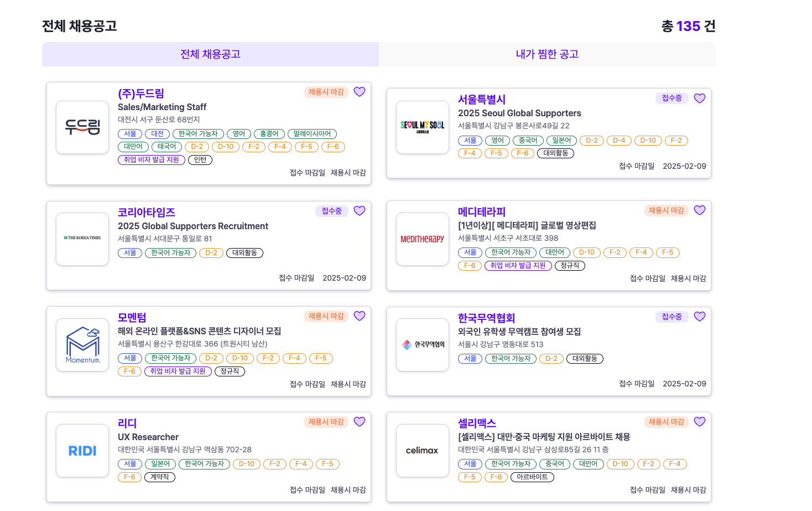This screenshot has width=812, height=511.
Task: Open the 내가 찜한 공고 tab
Action: pos(547,54)
